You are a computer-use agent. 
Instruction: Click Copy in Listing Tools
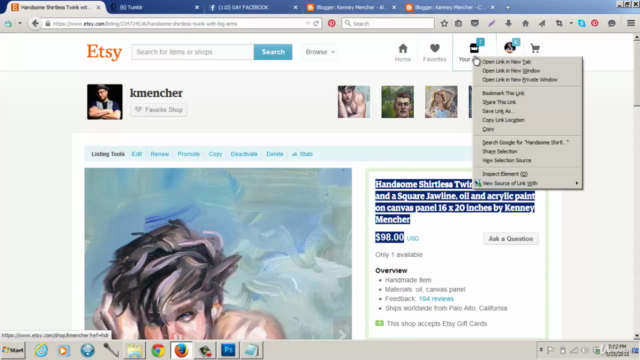coord(215,154)
